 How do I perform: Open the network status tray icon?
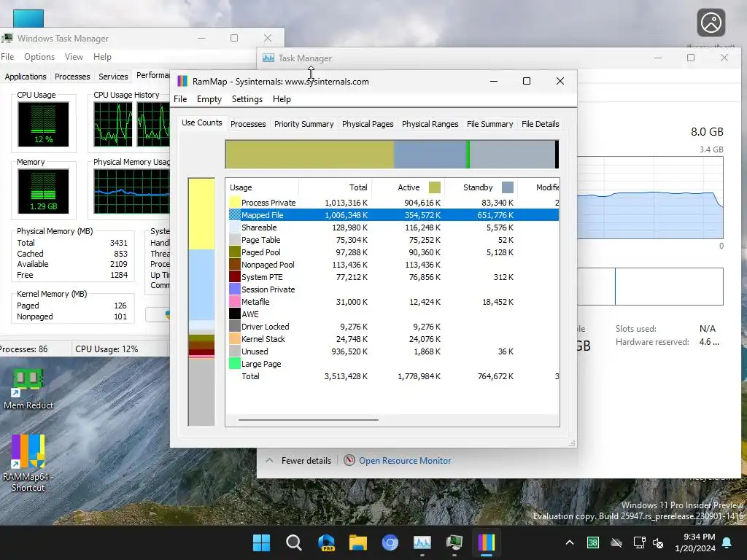(x=639, y=542)
